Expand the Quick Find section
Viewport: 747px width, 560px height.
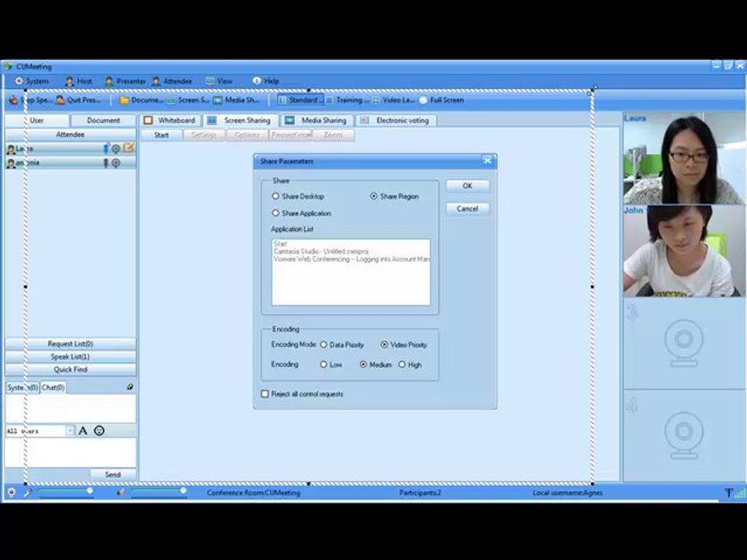pos(71,369)
